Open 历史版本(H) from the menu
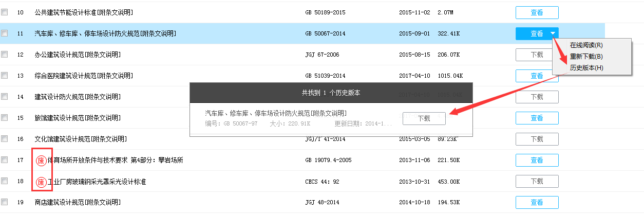The height and width of the screenshot is (214, 644). click(x=586, y=68)
